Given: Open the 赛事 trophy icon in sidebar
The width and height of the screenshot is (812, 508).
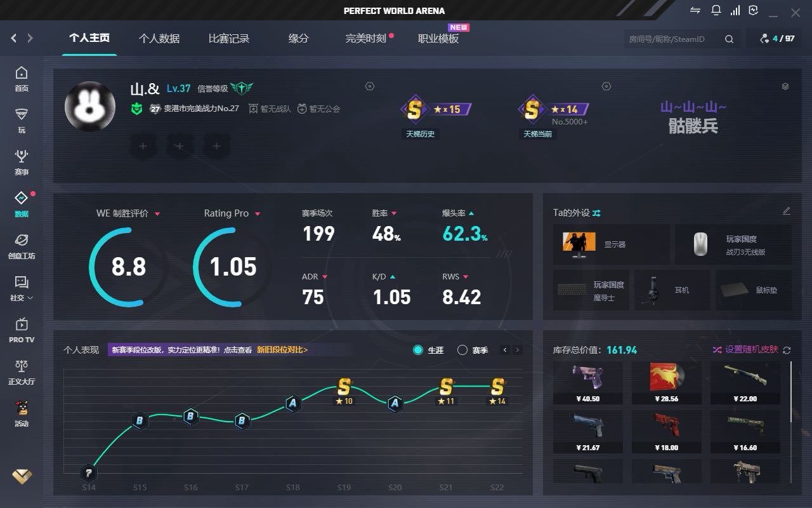Looking at the screenshot, I should click(x=22, y=162).
